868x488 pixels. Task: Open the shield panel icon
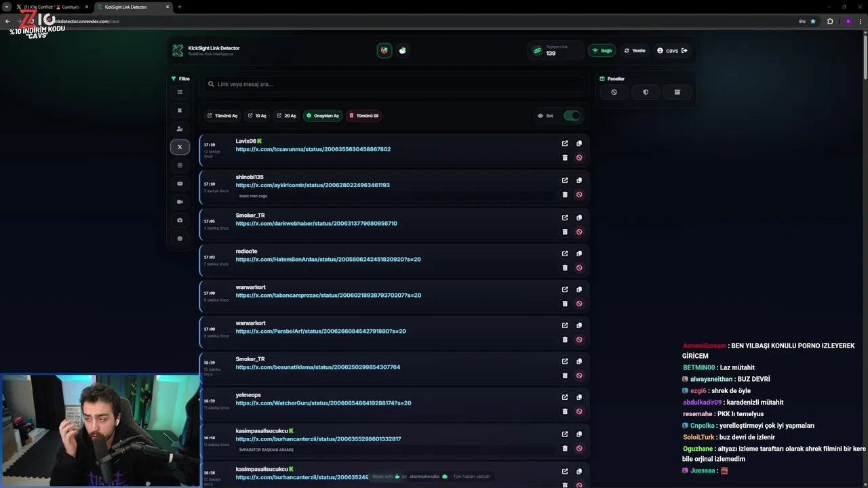point(646,92)
